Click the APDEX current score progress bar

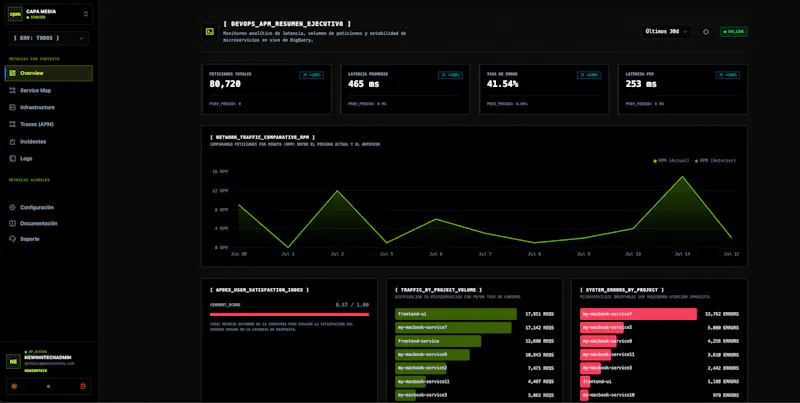coord(289,314)
